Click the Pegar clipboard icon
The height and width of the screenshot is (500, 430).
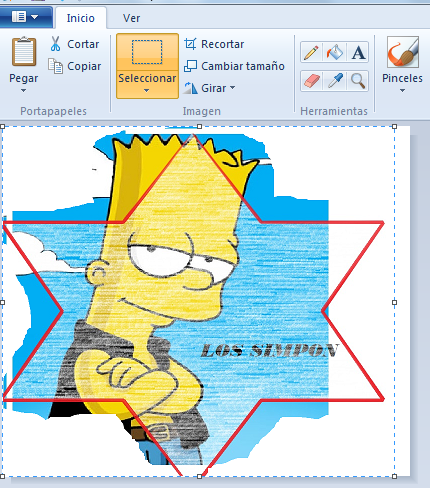pos(24,52)
